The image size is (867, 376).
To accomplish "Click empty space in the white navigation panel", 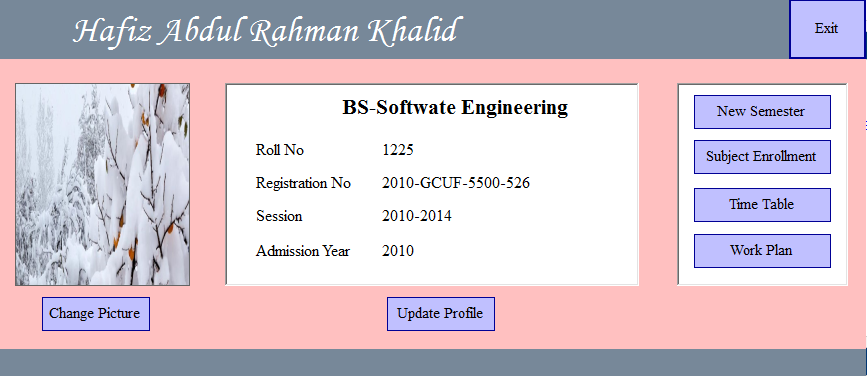I will (x=762, y=276).
